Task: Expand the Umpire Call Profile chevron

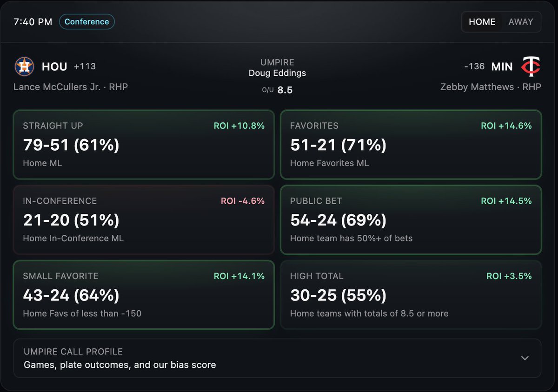Action: pos(525,358)
